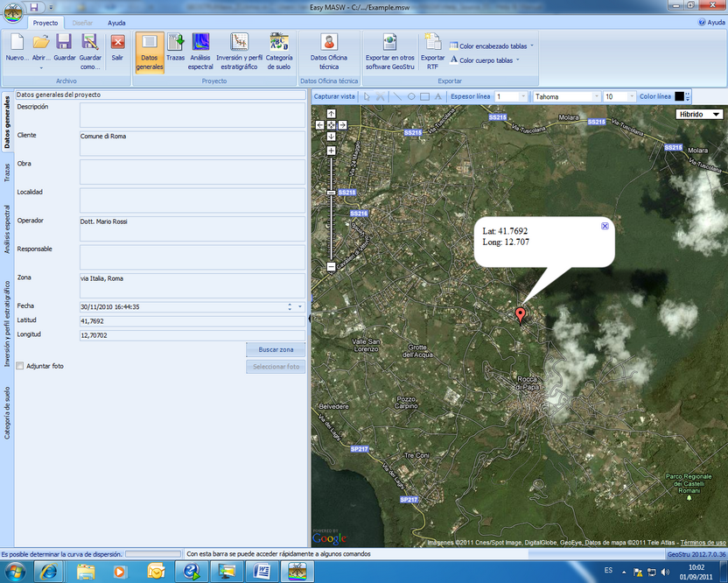Image resolution: width=728 pixels, height=583 pixels.
Task: Save project with Guardar icon
Action: pyautogui.click(x=64, y=48)
